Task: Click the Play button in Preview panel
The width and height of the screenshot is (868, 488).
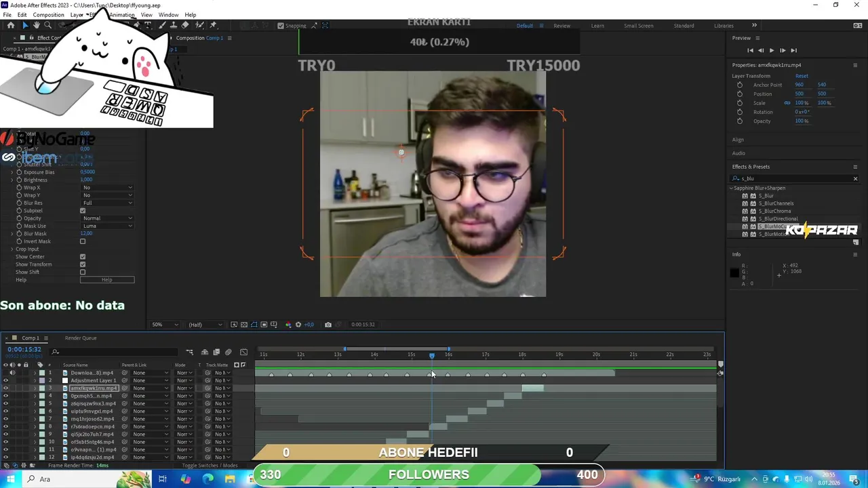Action: 771,50
